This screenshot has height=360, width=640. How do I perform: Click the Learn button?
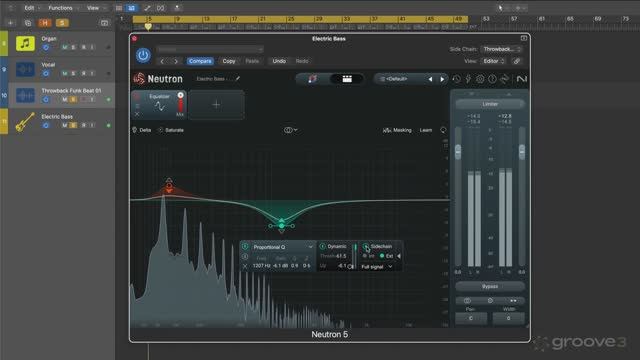tap(426, 130)
